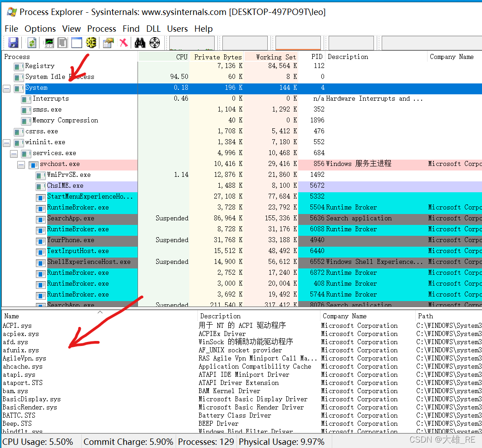
Task: Open the View menu
Action: [71, 29]
